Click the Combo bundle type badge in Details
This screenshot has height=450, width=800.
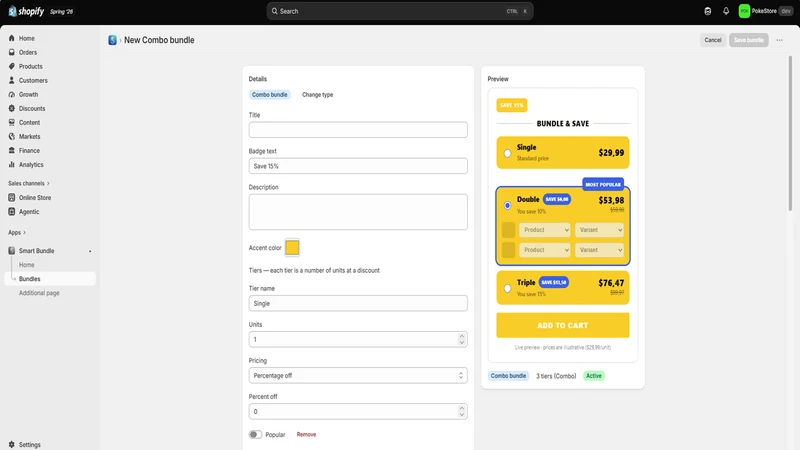click(x=269, y=94)
